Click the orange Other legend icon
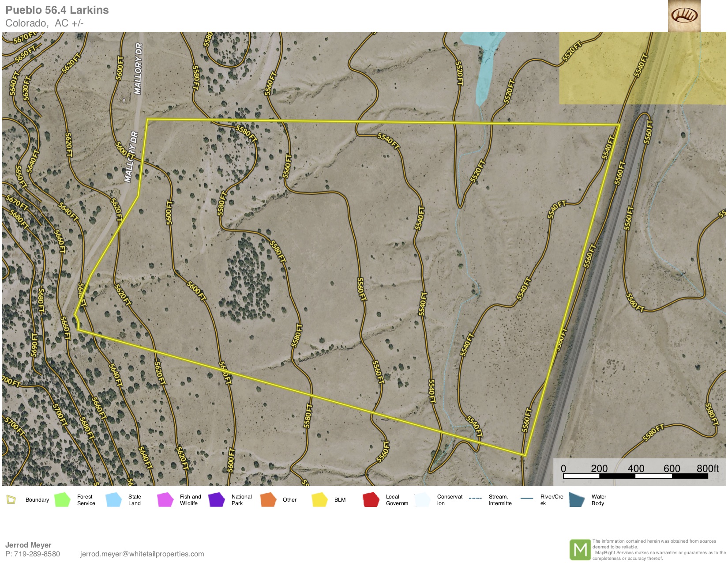This screenshot has height=563, width=728. (268, 500)
